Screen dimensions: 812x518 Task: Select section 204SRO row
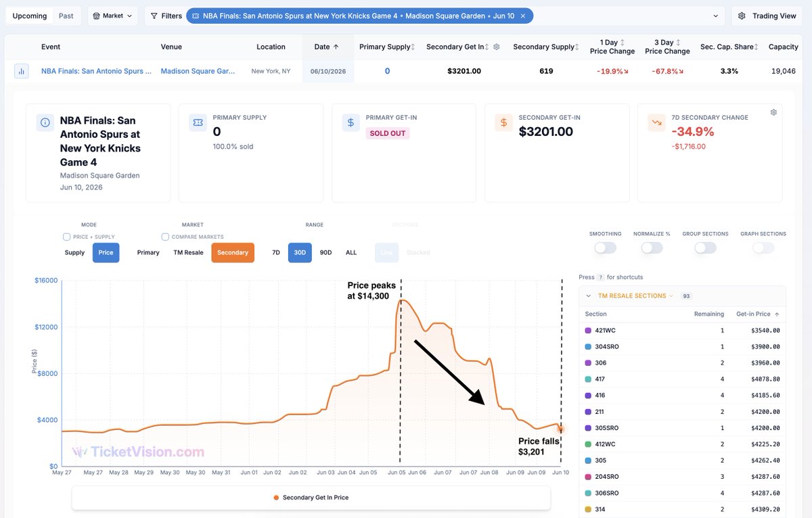[x=682, y=477]
